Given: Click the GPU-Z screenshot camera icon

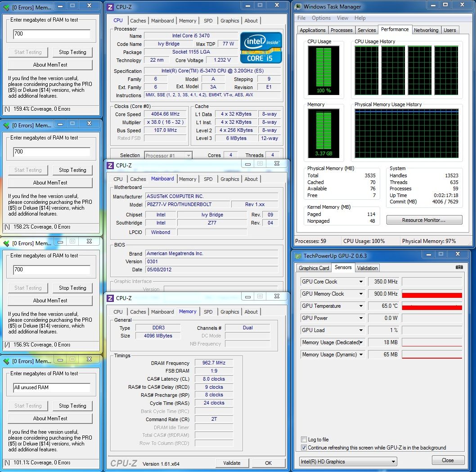Looking at the screenshot, I should coord(459,267).
